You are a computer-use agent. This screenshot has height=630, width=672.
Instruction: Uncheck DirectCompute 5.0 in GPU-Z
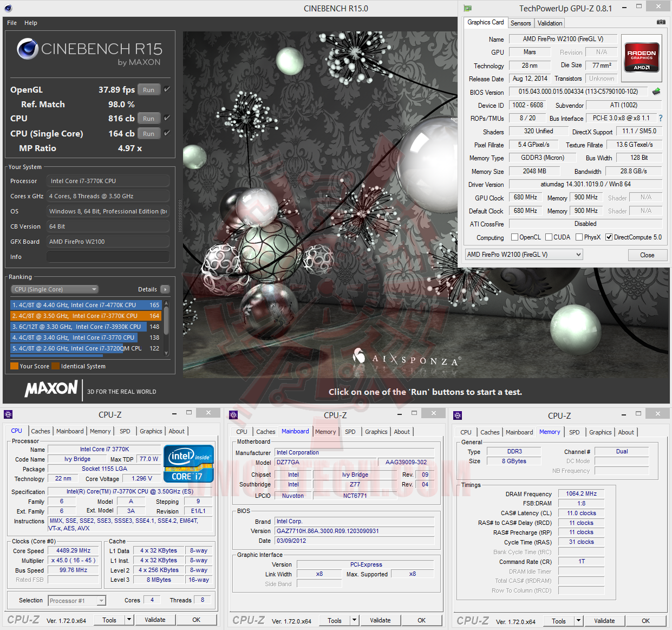pyautogui.click(x=609, y=237)
